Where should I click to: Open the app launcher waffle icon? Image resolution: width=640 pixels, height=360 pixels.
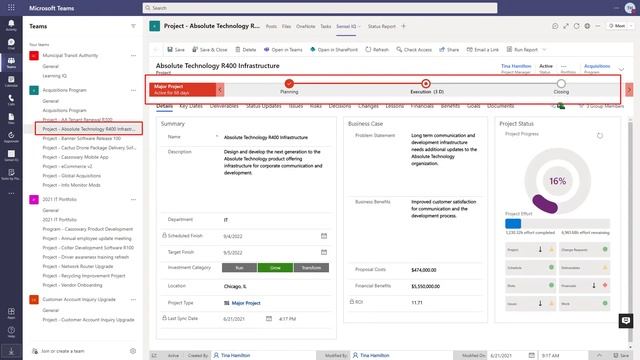11,7
